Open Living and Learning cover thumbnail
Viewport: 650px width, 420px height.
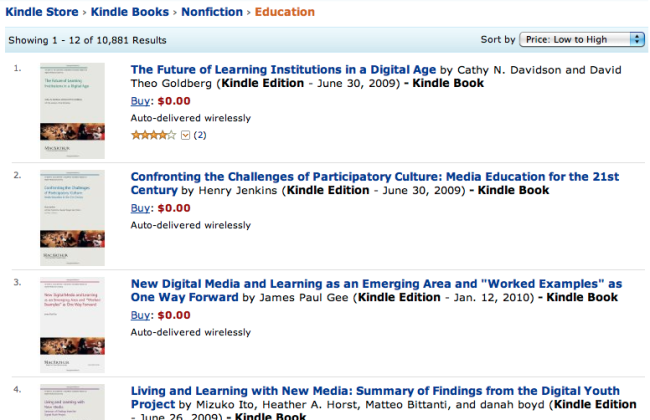pos(72,402)
